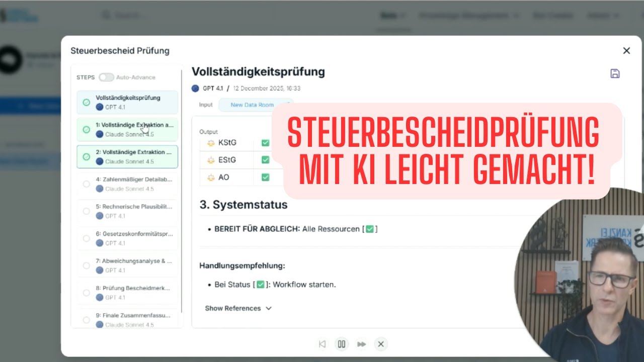Click the empty status circle of step 8
644x362 pixels.
[x=86, y=293]
